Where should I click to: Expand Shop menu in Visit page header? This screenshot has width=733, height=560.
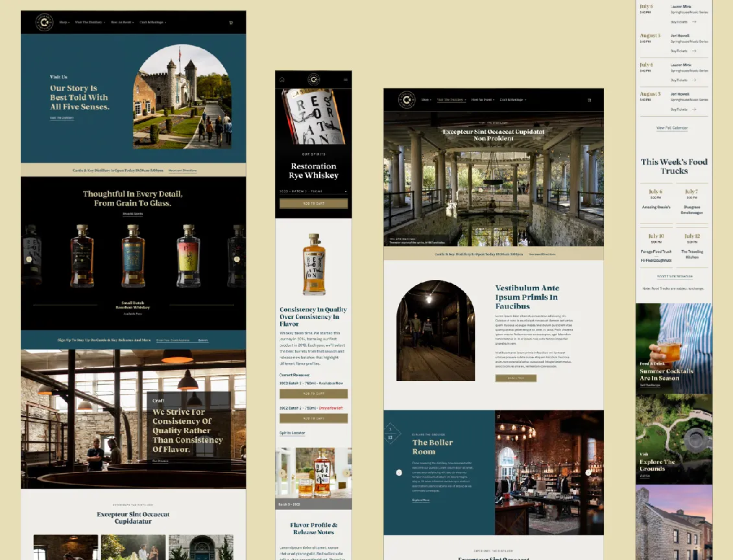point(426,100)
